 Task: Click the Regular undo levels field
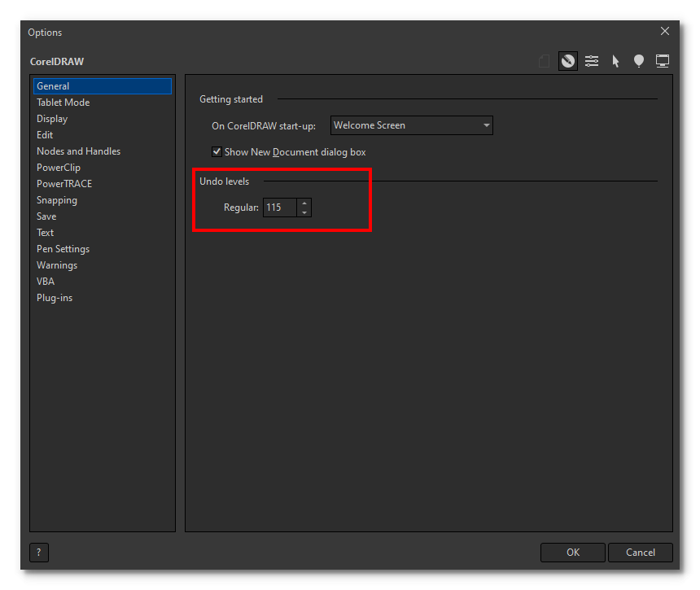click(279, 208)
